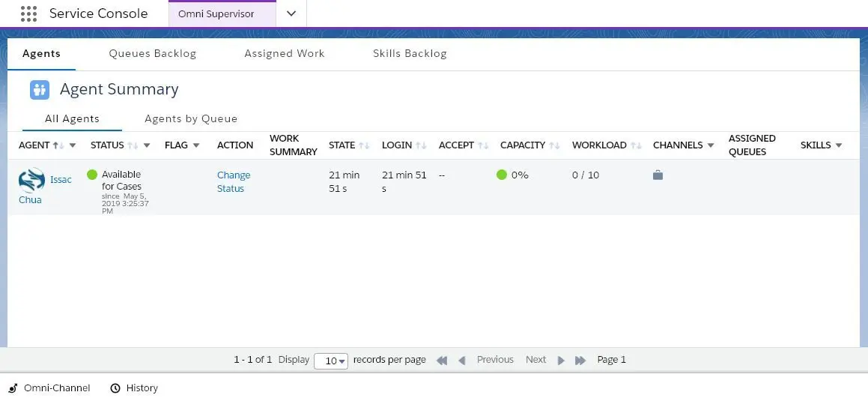Click the Change Status action link
The width and height of the screenshot is (868, 401).
(x=234, y=181)
